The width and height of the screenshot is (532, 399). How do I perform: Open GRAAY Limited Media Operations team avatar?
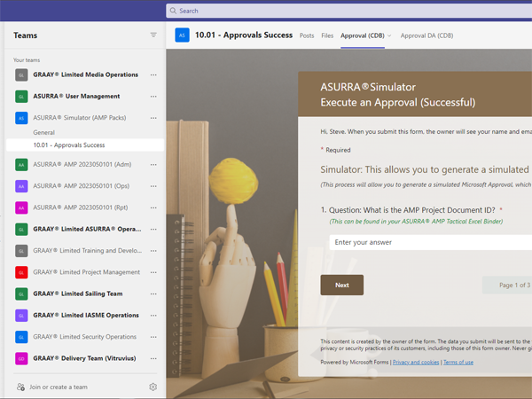21,75
